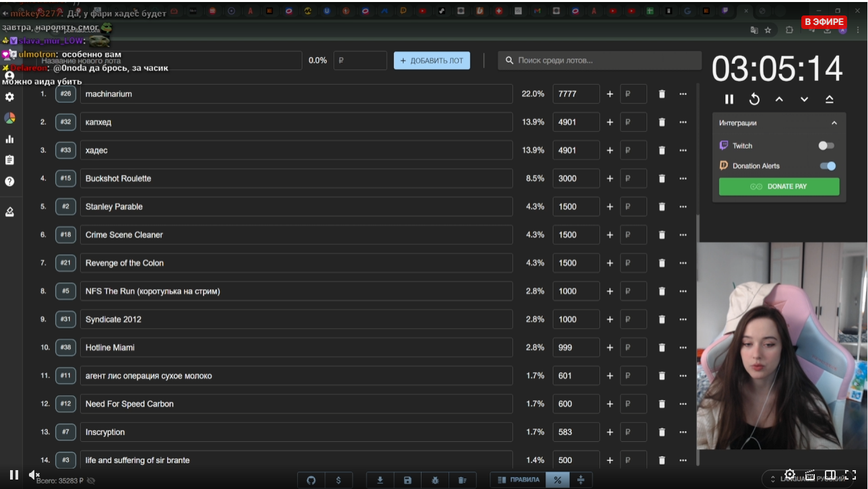Open the bar chart statistics page in sidebar
The height and width of the screenshot is (489, 868).
point(9,139)
